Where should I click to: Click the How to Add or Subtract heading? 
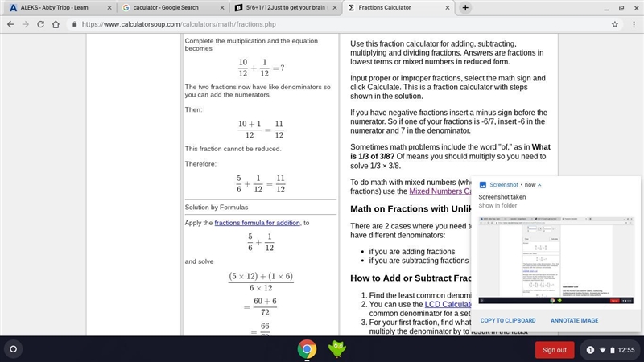[411, 278]
